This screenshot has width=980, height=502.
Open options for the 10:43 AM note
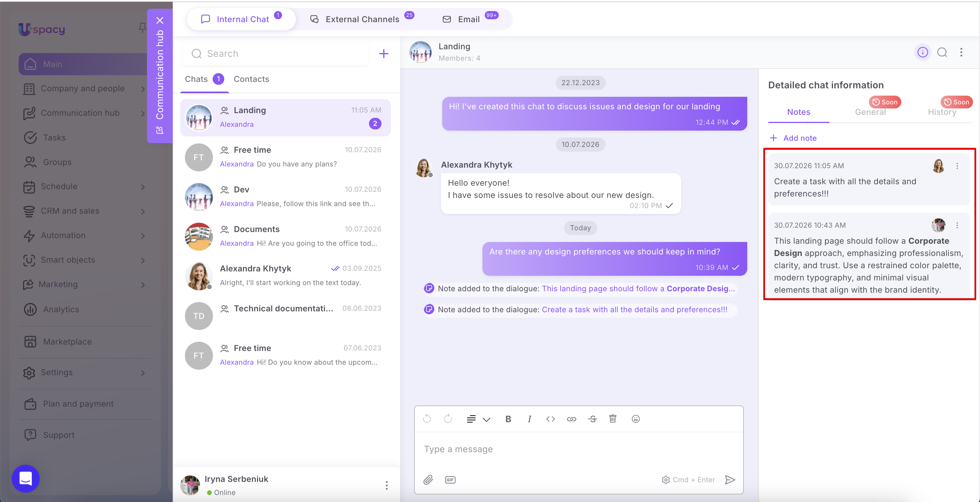tap(957, 226)
